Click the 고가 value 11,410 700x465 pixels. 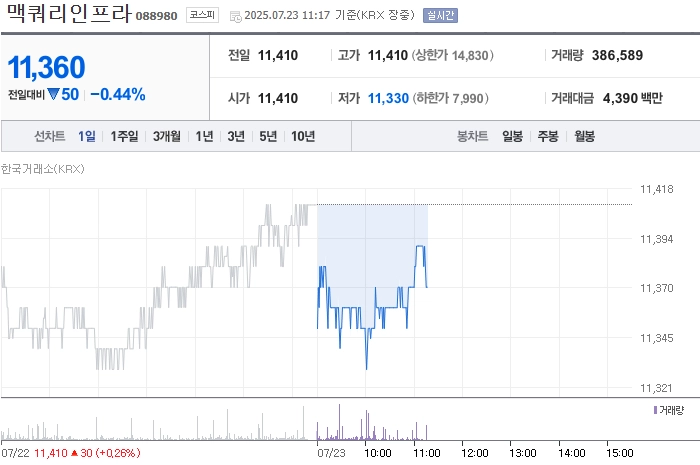(388, 55)
